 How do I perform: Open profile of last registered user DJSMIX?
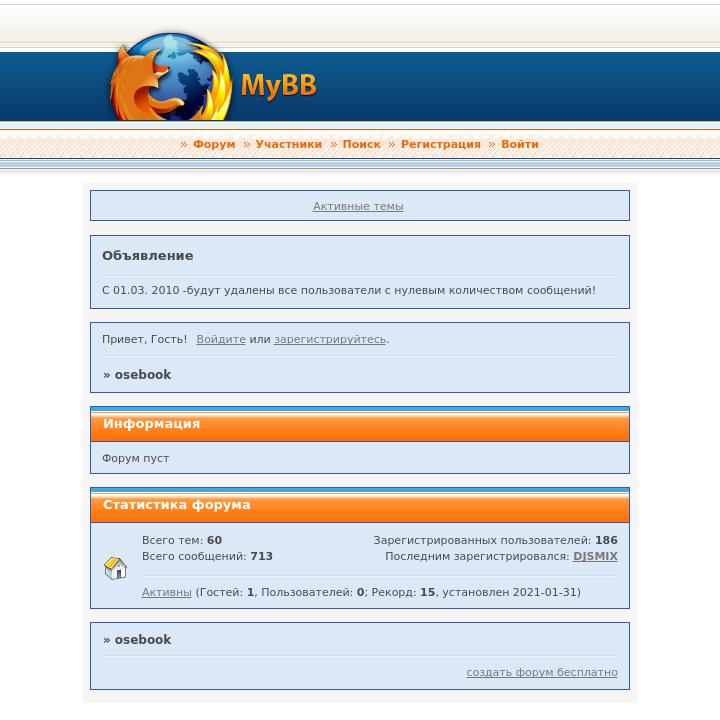pyautogui.click(x=595, y=556)
